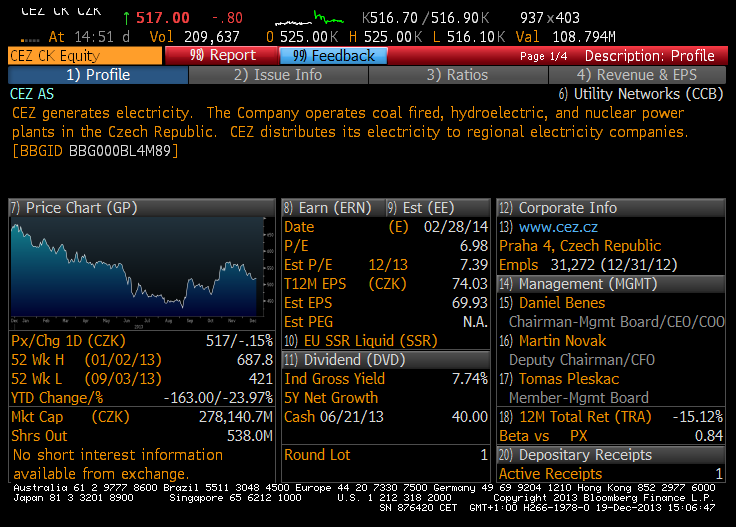Click the 99) Feedback button
The image size is (736, 527).
[333, 56]
